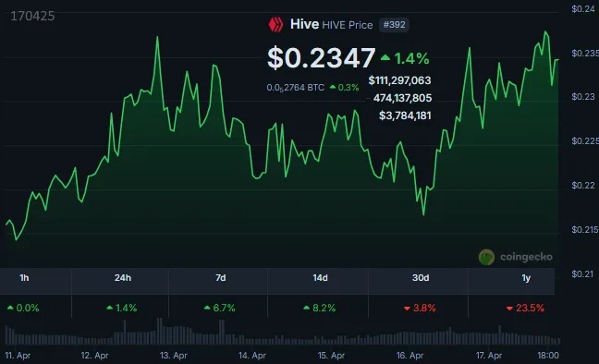Click the red Hive logo icon
Screen dimensions: 599x364
(x=275, y=24)
